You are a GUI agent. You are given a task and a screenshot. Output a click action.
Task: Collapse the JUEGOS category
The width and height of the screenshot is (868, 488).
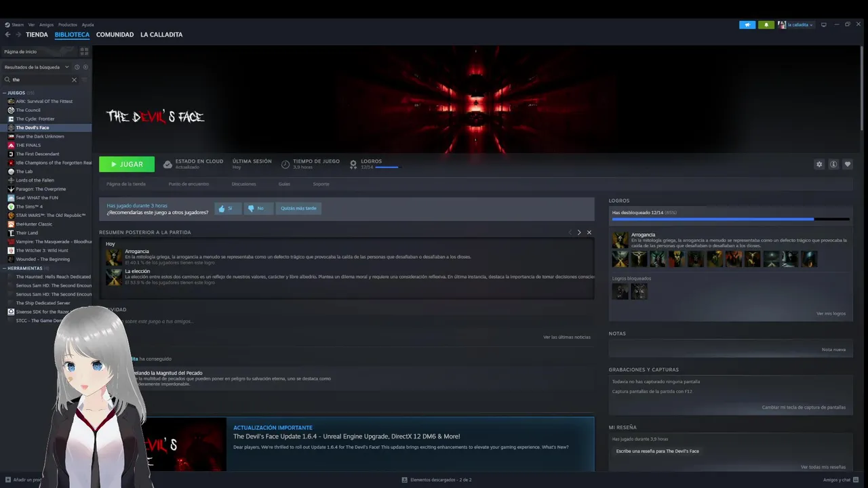4,93
